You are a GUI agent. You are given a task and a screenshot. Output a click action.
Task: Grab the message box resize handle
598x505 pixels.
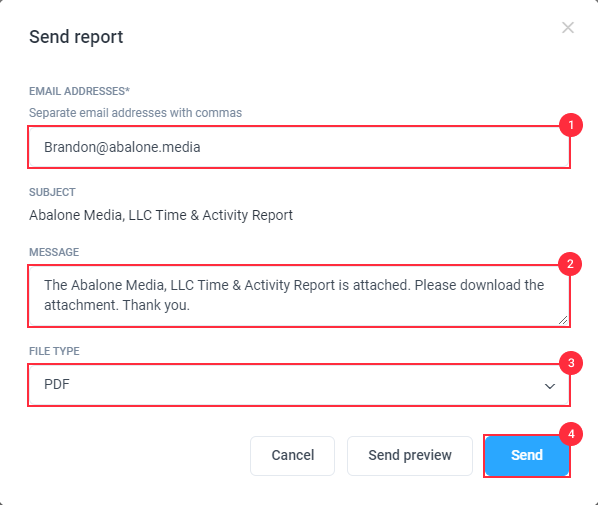pyautogui.click(x=563, y=320)
